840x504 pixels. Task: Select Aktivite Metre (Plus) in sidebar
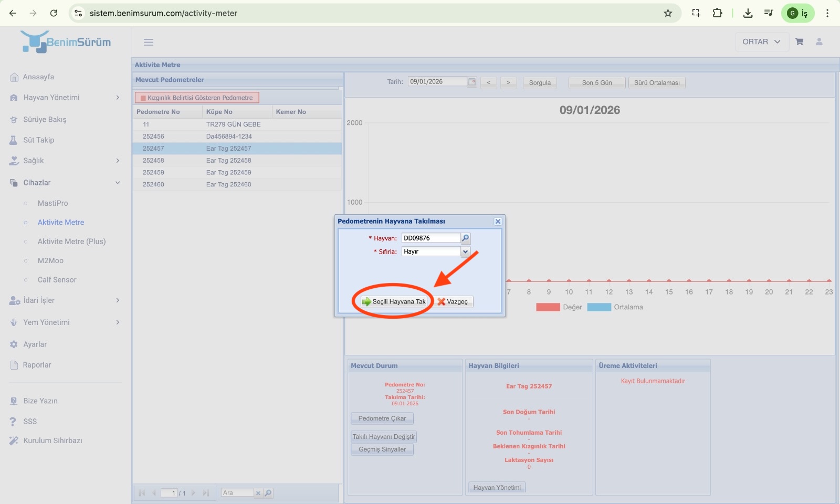(71, 241)
